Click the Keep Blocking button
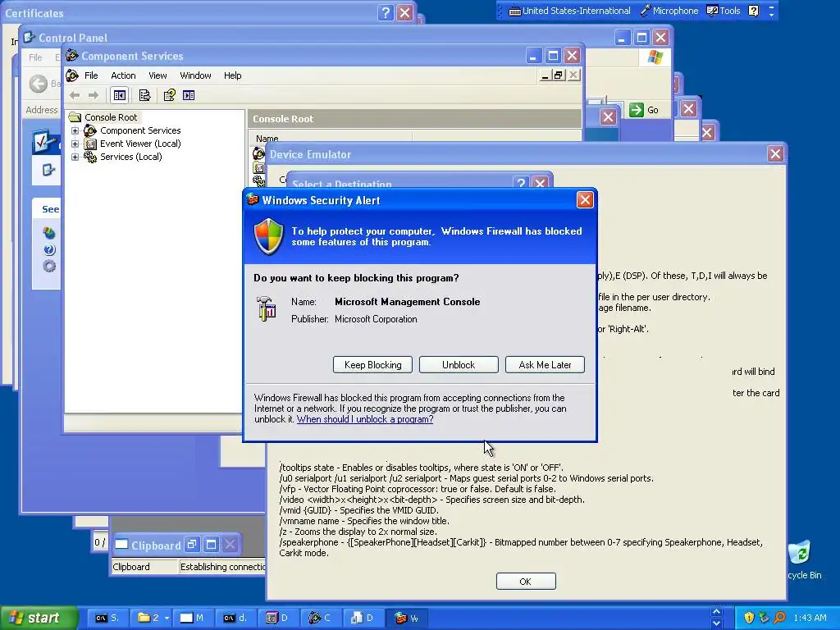Screen dimensions: 840x630 (x=372, y=365)
